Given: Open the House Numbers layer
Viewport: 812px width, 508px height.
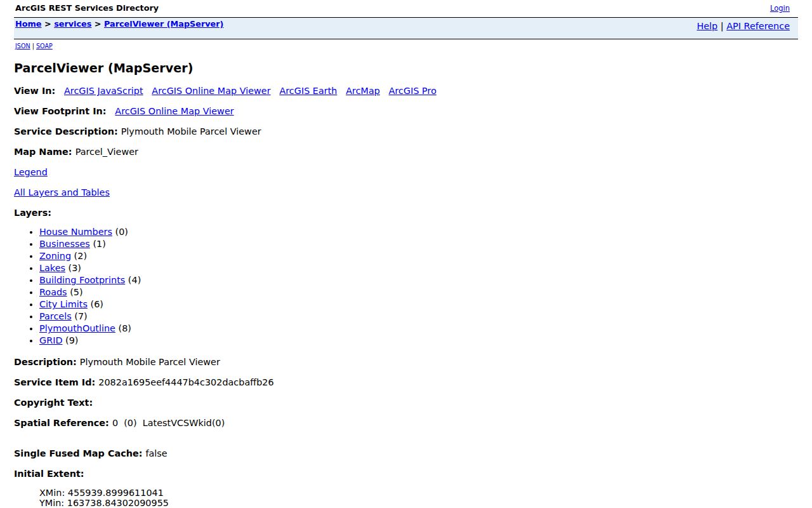Looking at the screenshot, I should [x=75, y=232].
